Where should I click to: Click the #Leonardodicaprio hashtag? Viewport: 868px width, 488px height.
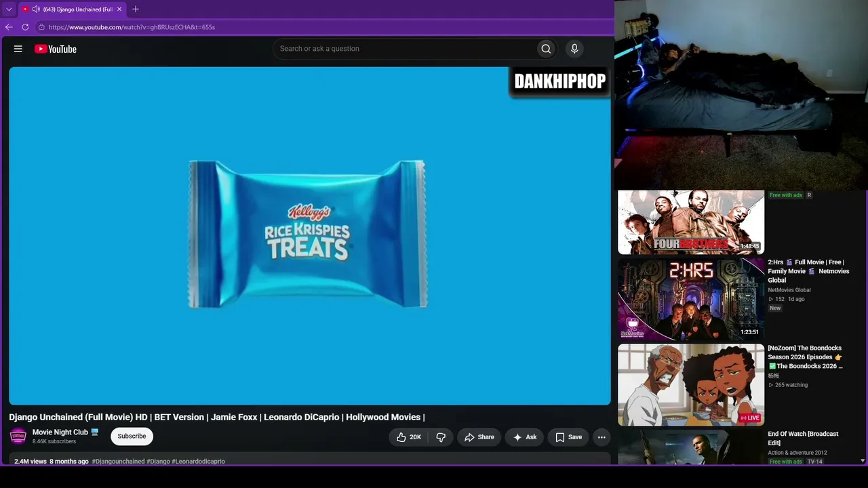coord(198,462)
